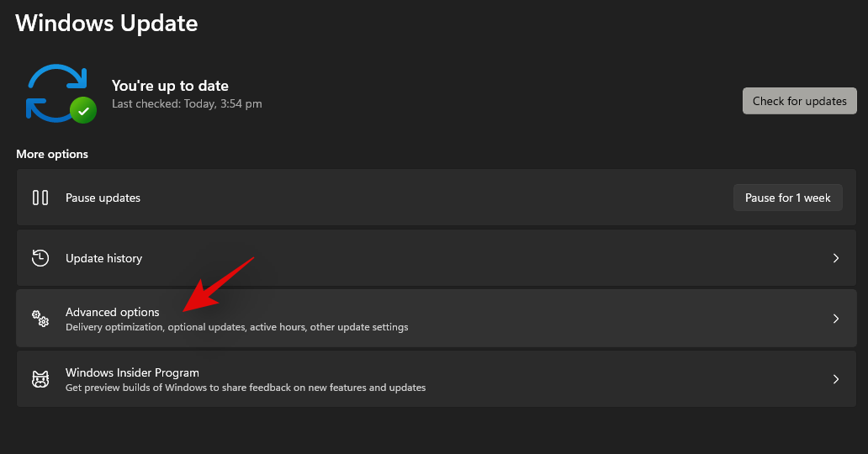Click the Last checked timestamp text
The image size is (868, 454).
pos(187,104)
